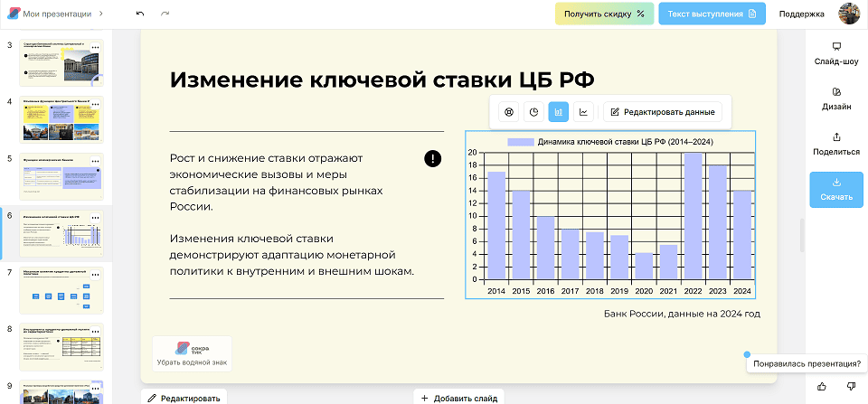Select slide 5 thumbnail in sidebar
The width and height of the screenshot is (868, 404).
61,176
